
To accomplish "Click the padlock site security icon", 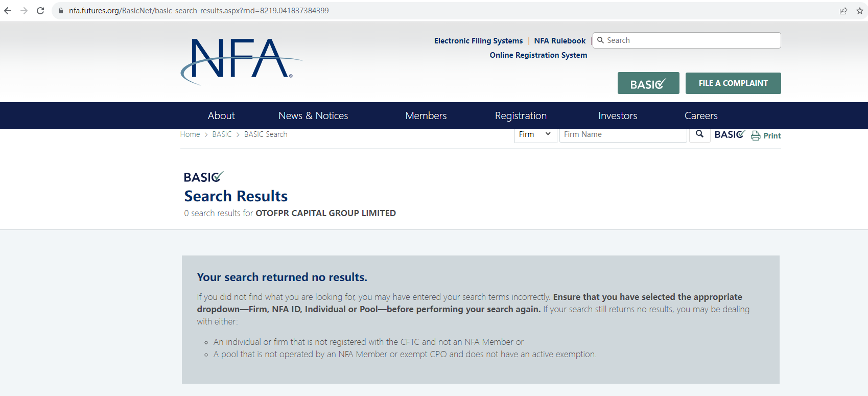I will 61,11.
